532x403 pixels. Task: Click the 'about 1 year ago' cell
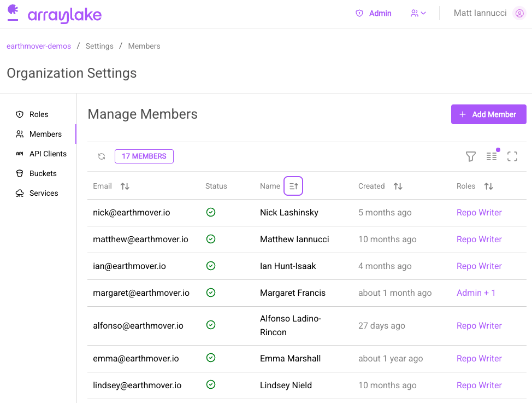pyautogui.click(x=391, y=359)
